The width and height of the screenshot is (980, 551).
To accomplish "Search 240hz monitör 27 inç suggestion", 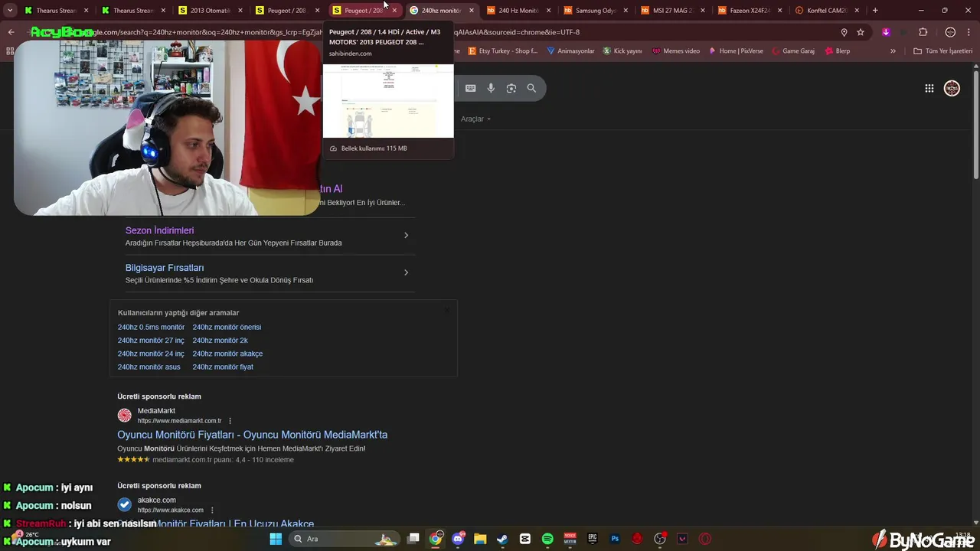I will coord(151,341).
